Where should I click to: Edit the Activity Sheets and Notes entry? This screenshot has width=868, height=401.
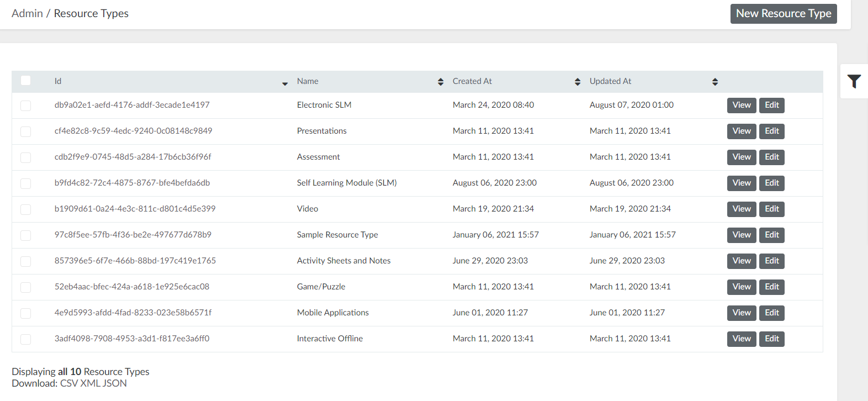tap(772, 261)
